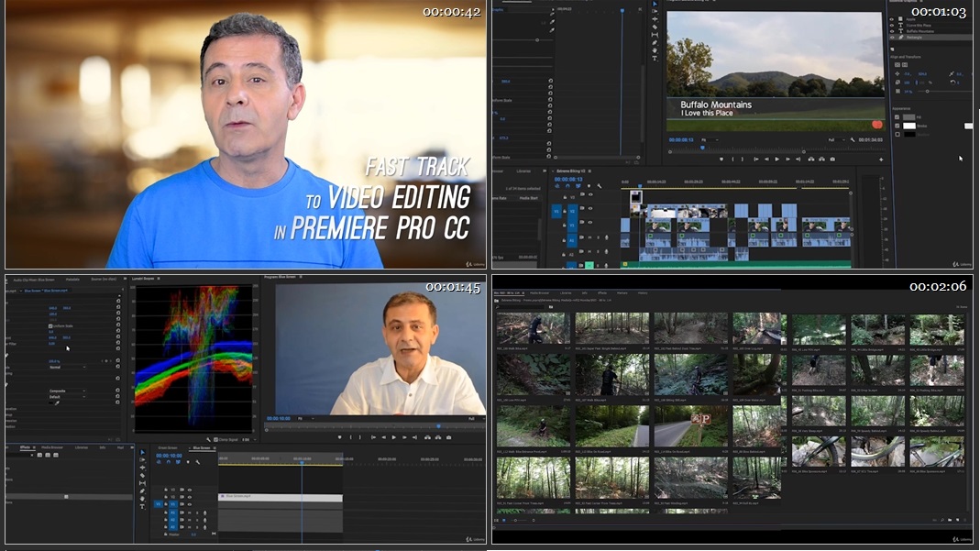This screenshot has height=551, width=980.
Task: Select the Razor tool left of the Blue Screen timeline
Action: pyautogui.click(x=142, y=476)
